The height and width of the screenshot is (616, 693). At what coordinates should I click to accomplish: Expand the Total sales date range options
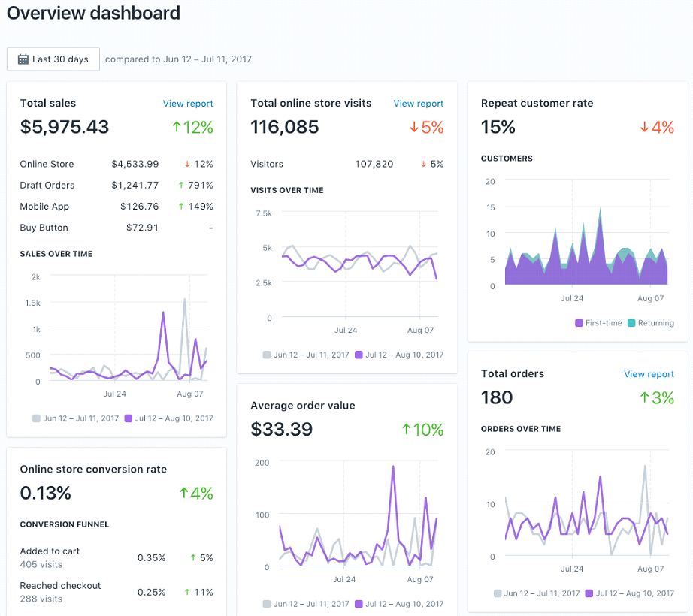click(53, 59)
